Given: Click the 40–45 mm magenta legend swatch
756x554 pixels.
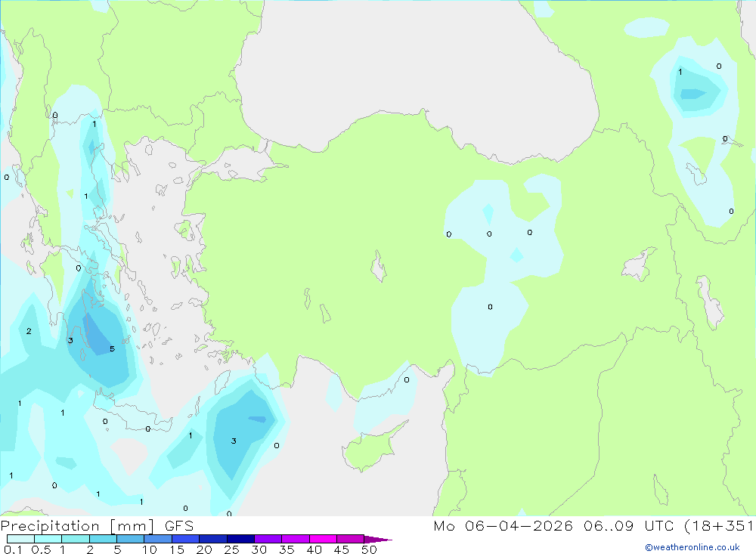Looking at the screenshot, I should tap(323, 539).
